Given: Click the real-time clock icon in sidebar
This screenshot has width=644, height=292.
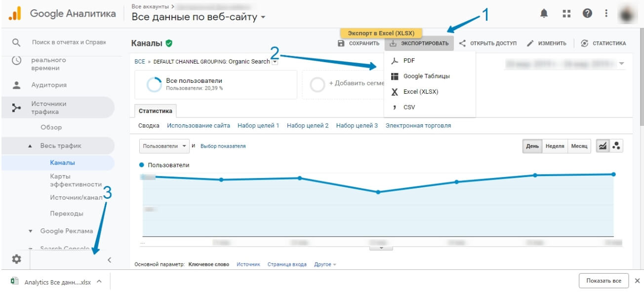Looking at the screenshot, I should click(16, 61).
